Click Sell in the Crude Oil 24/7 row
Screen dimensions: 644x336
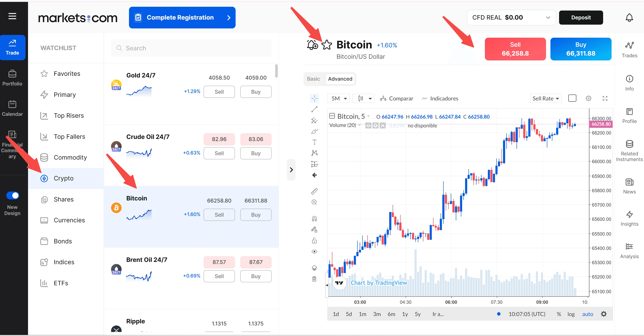(x=219, y=153)
